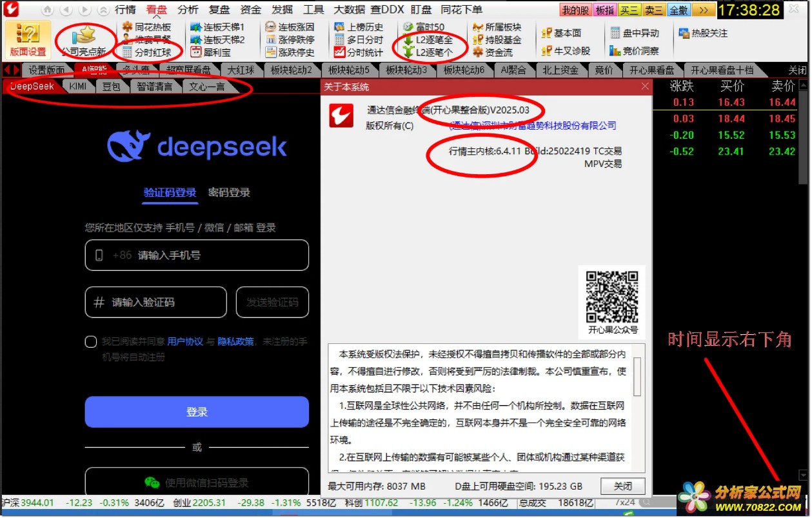Open 涨跌停史 history
This screenshot has width=812, height=518.
(290, 52)
